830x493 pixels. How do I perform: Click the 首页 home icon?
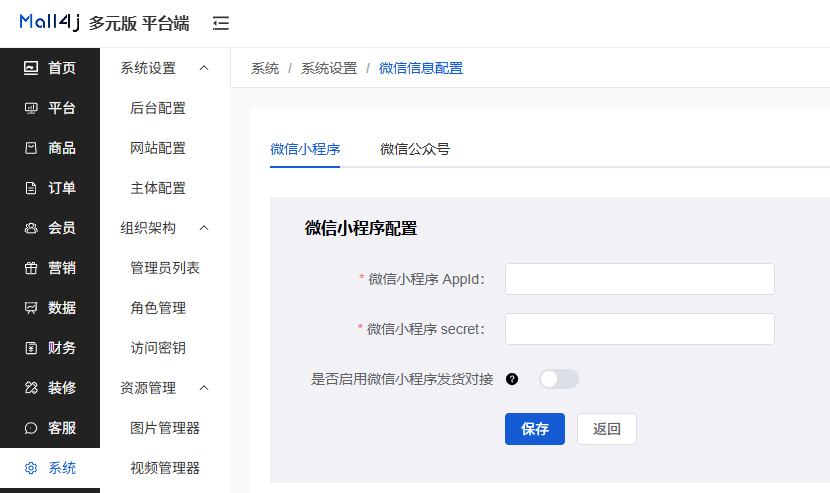click(31, 68)
